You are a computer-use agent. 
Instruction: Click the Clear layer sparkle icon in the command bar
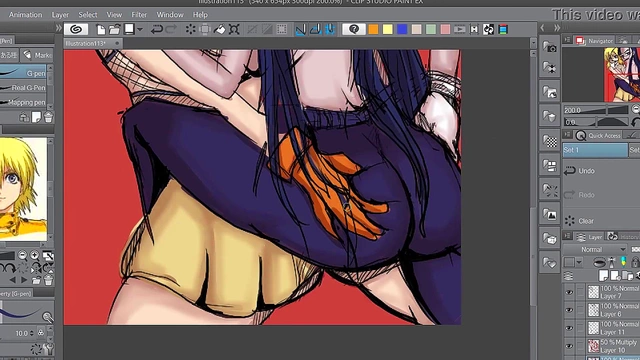[190, 29]
